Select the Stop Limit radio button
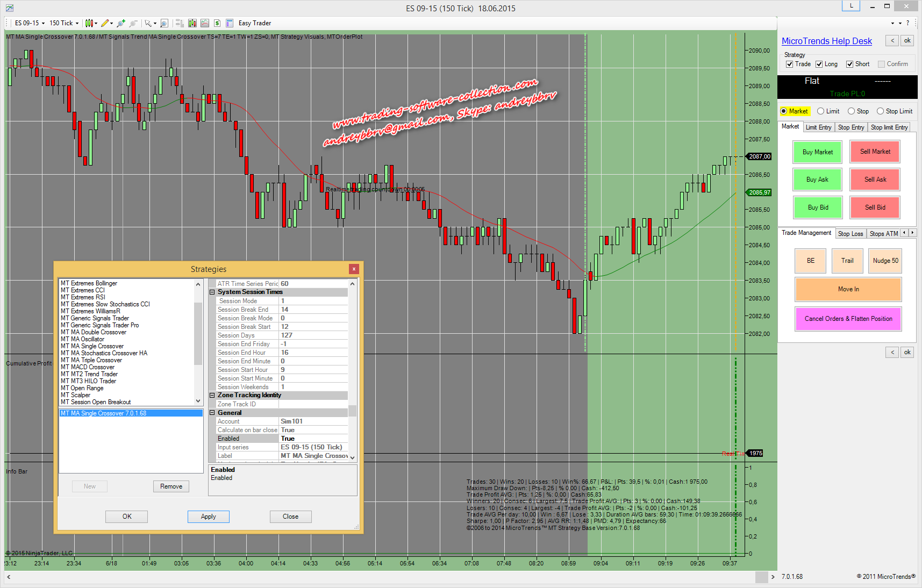Image resolution: width=922 pixels, height=588 pixels. (880, 111)
